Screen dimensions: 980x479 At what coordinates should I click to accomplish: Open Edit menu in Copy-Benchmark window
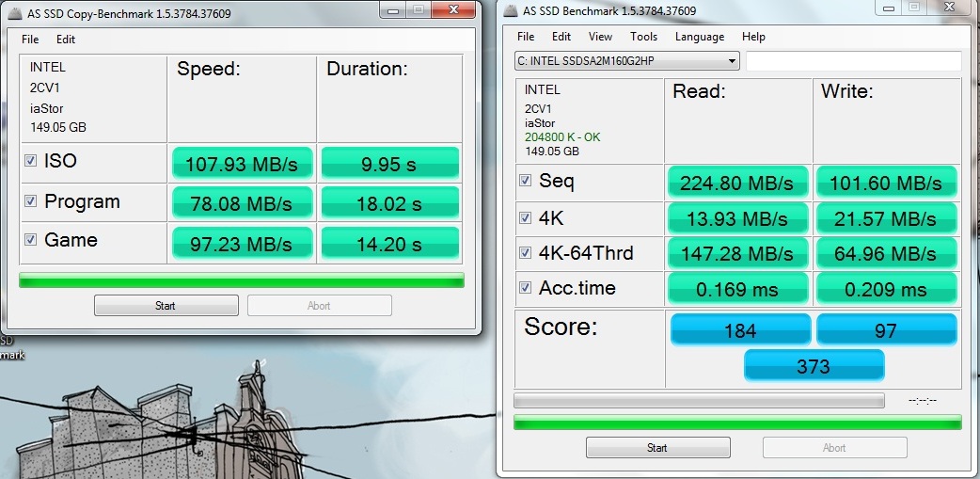click(66, 40)
